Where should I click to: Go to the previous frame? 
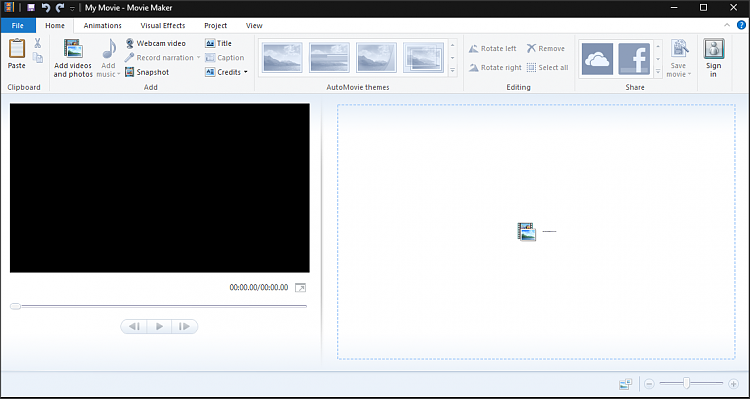134,326
